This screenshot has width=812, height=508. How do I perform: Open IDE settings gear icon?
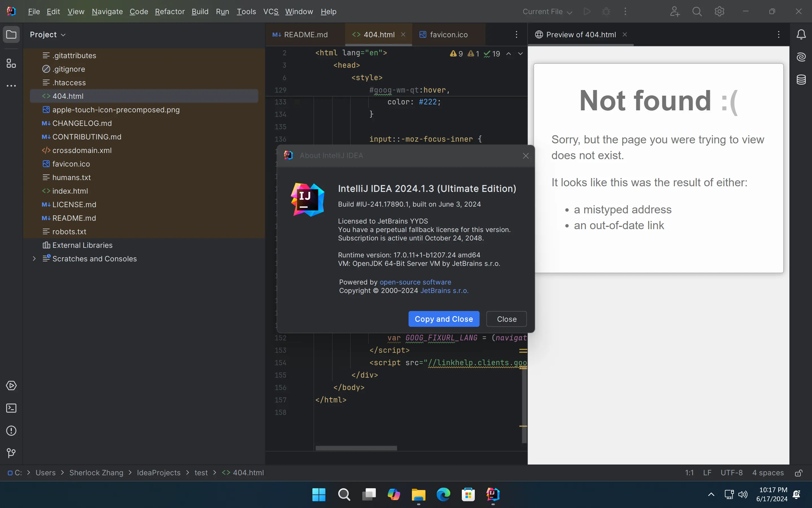tap(719, 11)
